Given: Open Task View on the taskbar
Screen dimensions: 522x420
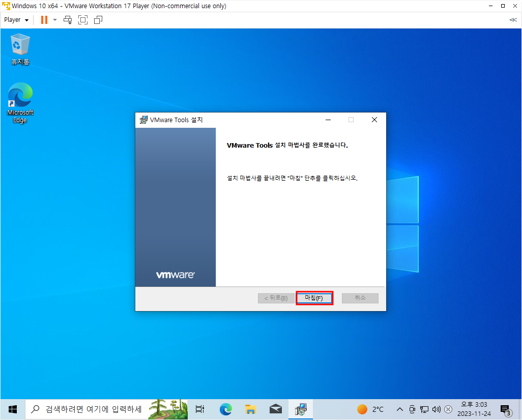Looking at the screenshot, I should [200, 409].
